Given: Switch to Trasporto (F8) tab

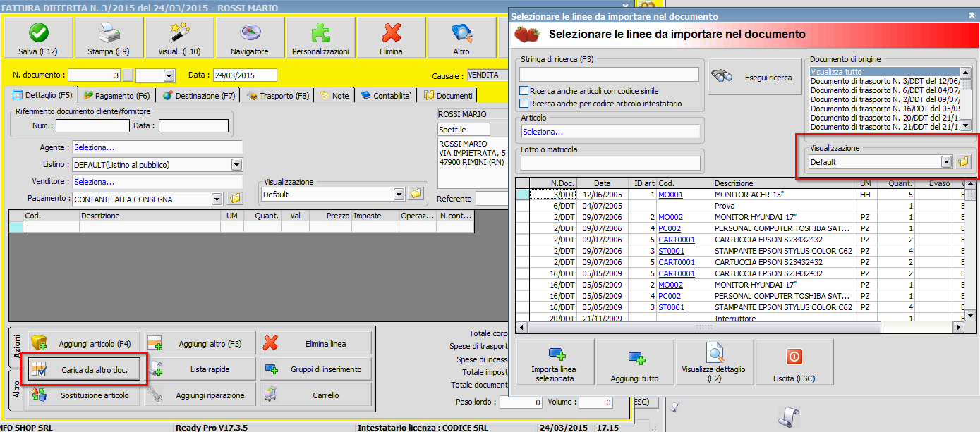Looking at the screenshot, I should [x=278, y=95].
